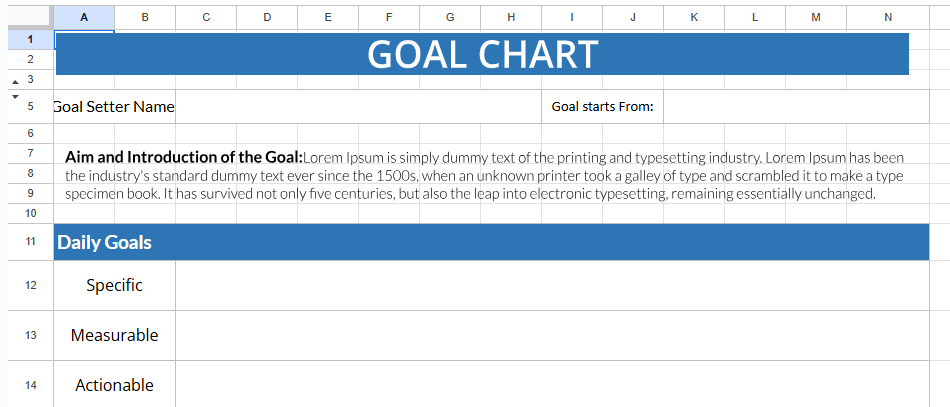Select the column K header
Viewport: 950px width, 407px height.
pyautogui.click(x=694, y=17)
